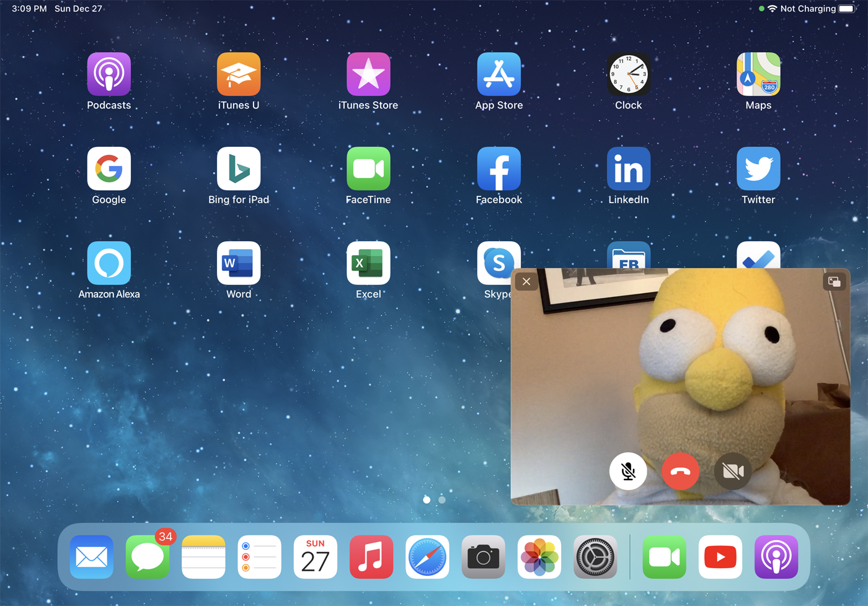Launch Bing for iPad

point(239,169)
